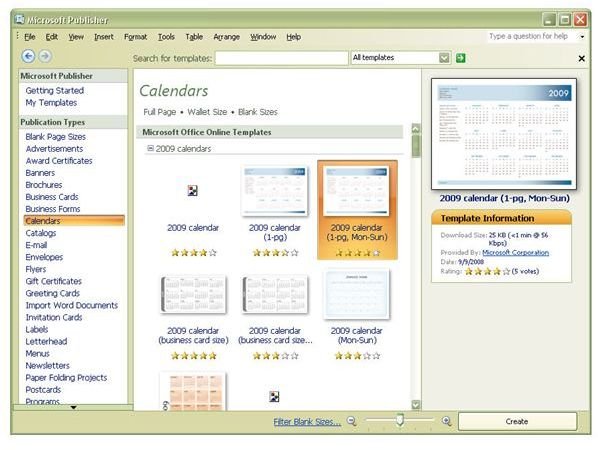Open the Filter Blank Sizes link
This screenshot has height=450, width=598.
pos(307,421)
